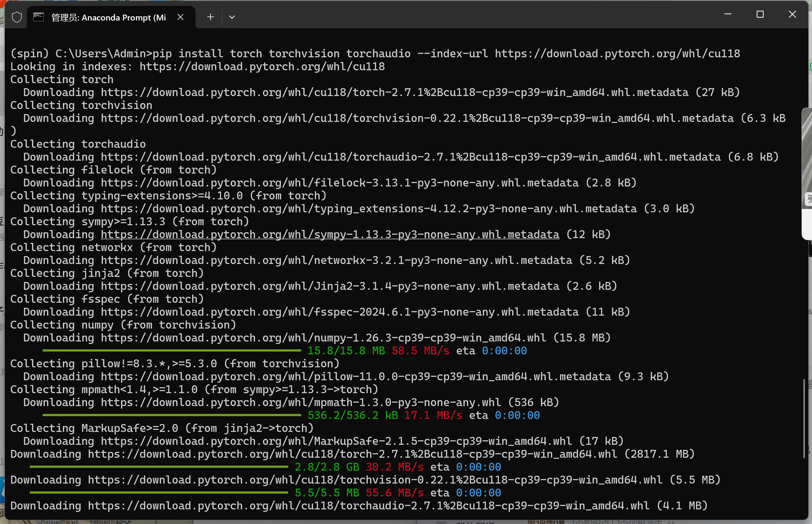
Task: Close the Anaconda Prompt tab
Action: 180,17
